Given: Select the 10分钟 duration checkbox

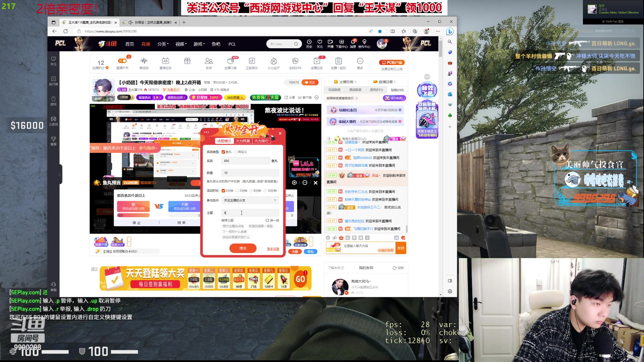Looking at the screenshot, I should pos(265,191).
